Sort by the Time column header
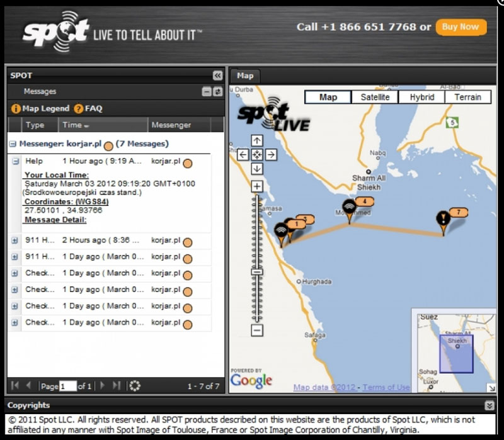The width and height of the screenshot is (504, 440). click(x=103, y=125)
